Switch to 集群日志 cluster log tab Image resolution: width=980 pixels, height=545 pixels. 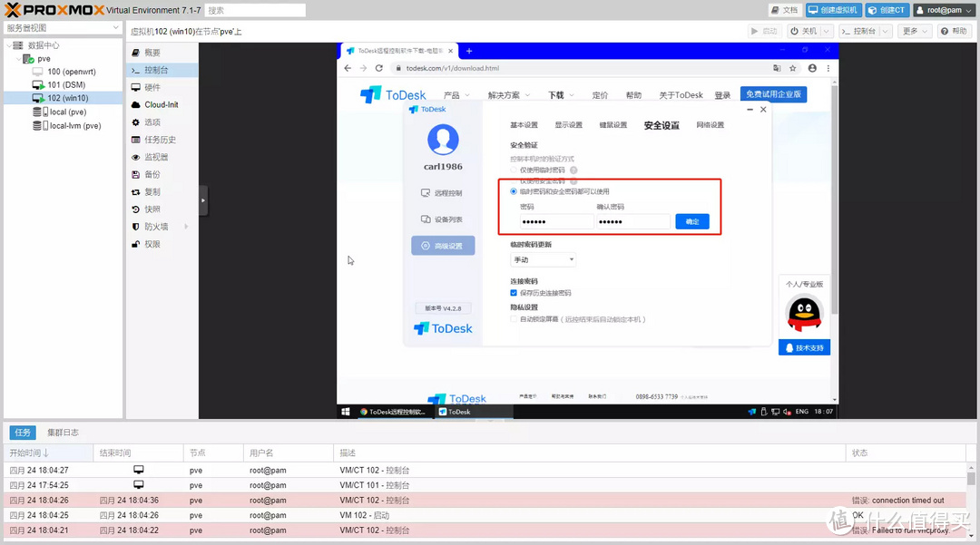[64, 433]
